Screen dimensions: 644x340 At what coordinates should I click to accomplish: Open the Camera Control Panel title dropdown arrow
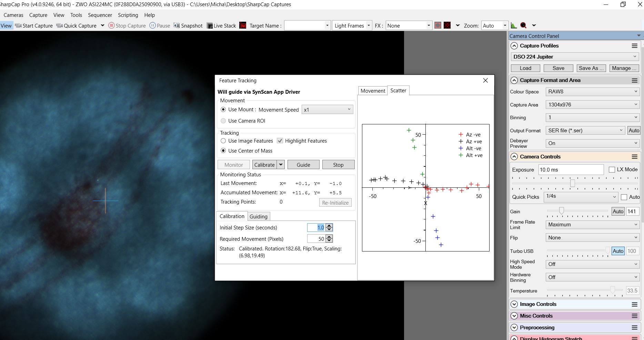[638, 35]
